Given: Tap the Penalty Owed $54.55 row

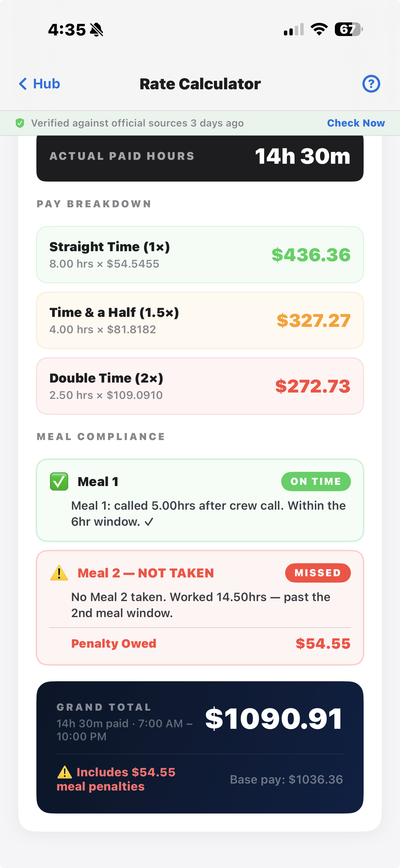Looking at the screenshot, I should (211, 644).
